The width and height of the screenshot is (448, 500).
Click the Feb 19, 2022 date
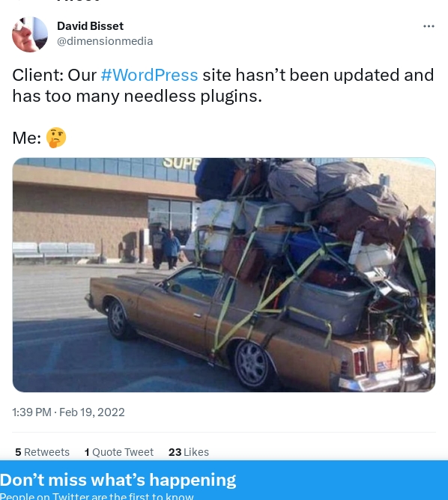click(x=92, y=412)
